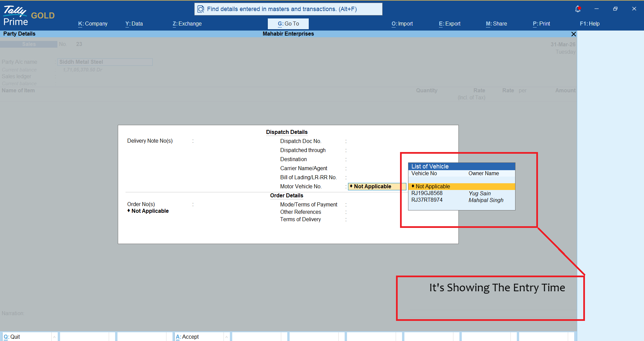The width and height of the screenshot is (644, 341).
Task: Click the Sales voucher type label
Action: click(29, 44)
